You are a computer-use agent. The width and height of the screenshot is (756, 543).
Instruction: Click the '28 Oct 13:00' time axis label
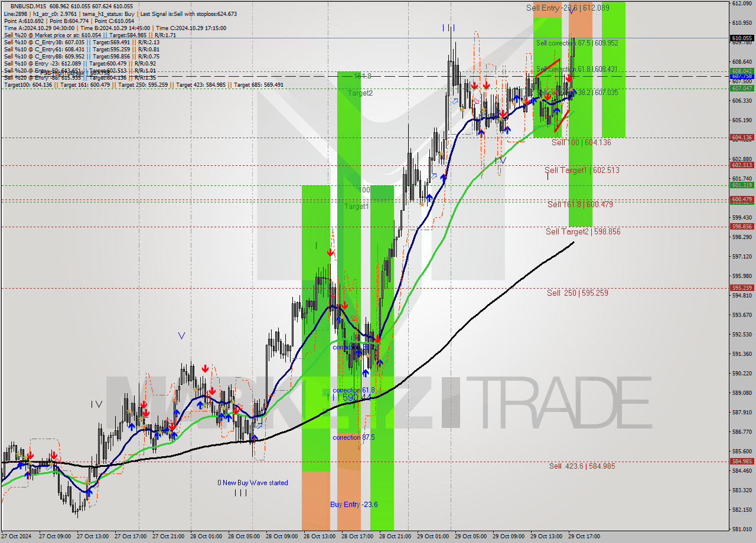click(320, 537)
